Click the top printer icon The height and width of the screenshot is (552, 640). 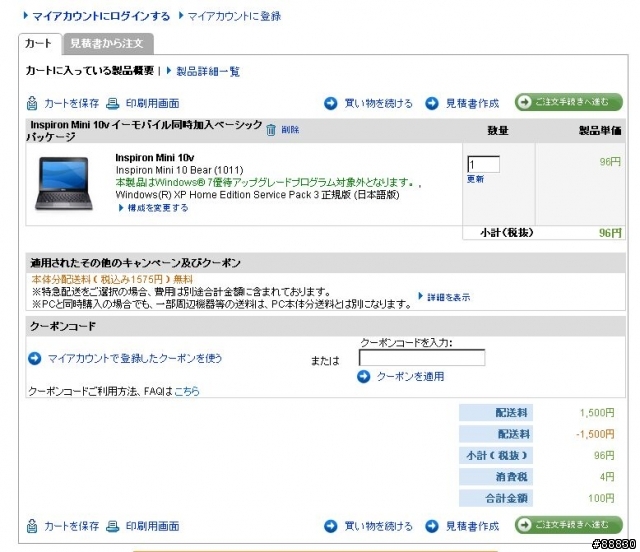click(x=113, y=104)
